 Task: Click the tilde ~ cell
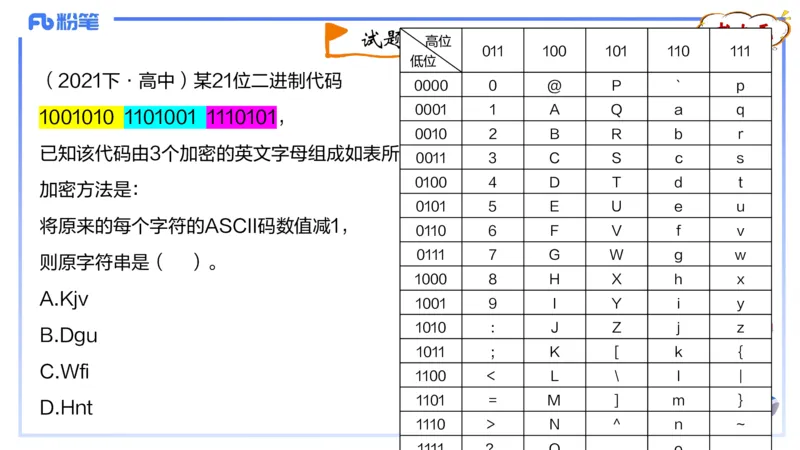pos(740,424)
